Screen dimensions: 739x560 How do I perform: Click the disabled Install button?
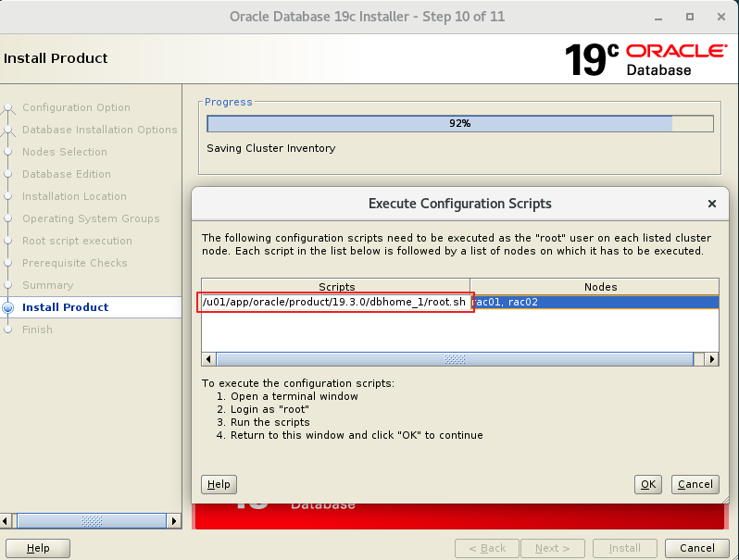click(x=624, y=548)
